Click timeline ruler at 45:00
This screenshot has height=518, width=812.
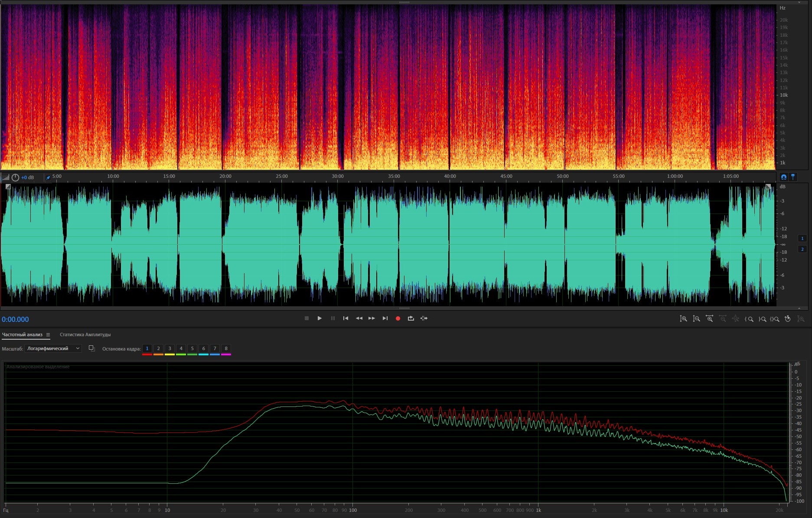pos(506,176)
